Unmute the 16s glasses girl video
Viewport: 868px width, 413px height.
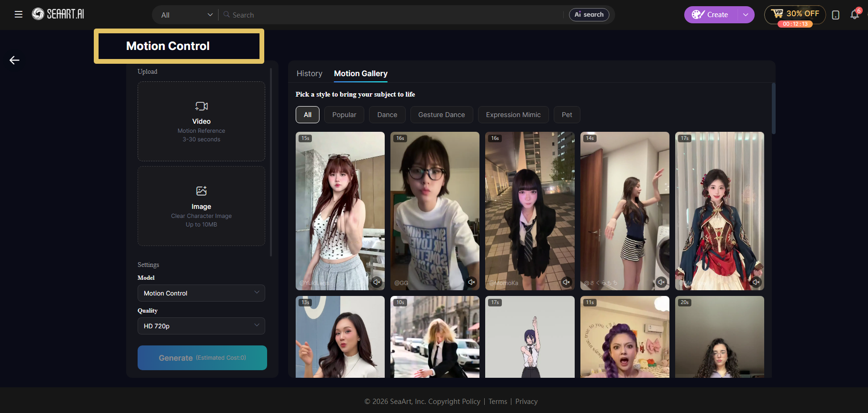(x=471, y=282)
